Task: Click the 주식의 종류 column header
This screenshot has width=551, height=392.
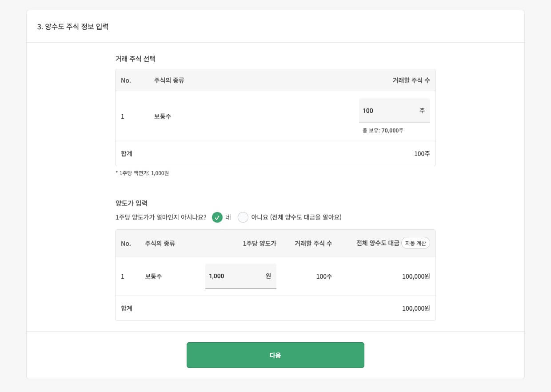Action: (x=168, y=80)
